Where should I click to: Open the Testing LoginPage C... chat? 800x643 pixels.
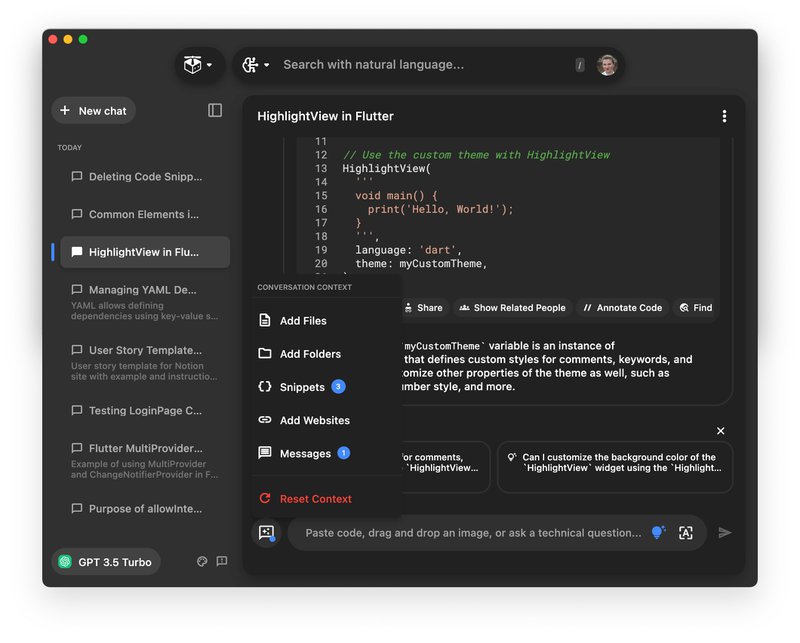coord(145,410)
